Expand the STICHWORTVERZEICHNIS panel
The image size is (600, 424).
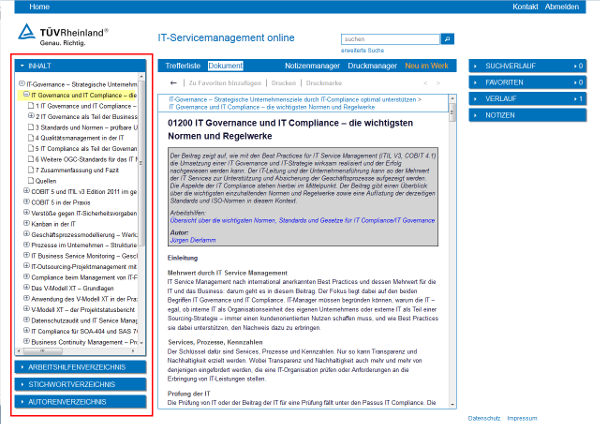pyautogui.click(x=80, y=384)
